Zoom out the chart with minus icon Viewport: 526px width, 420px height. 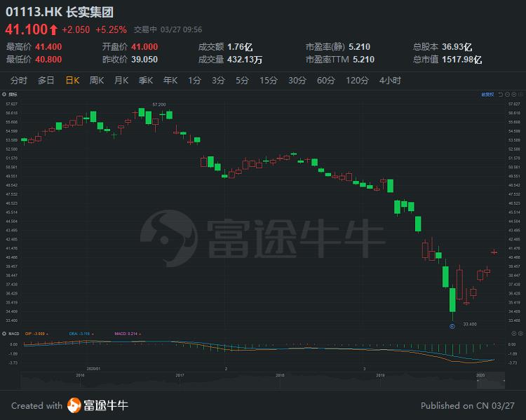[x=508, y=95]
